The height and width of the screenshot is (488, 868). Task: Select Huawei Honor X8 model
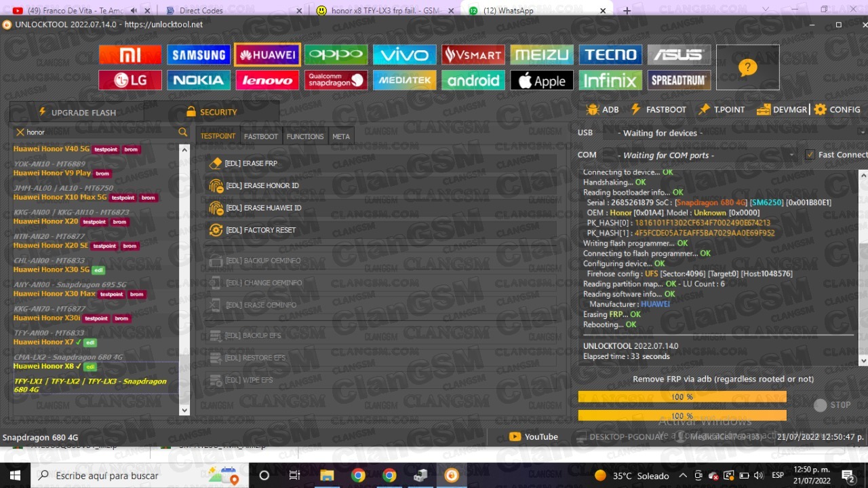click(43, 367)
